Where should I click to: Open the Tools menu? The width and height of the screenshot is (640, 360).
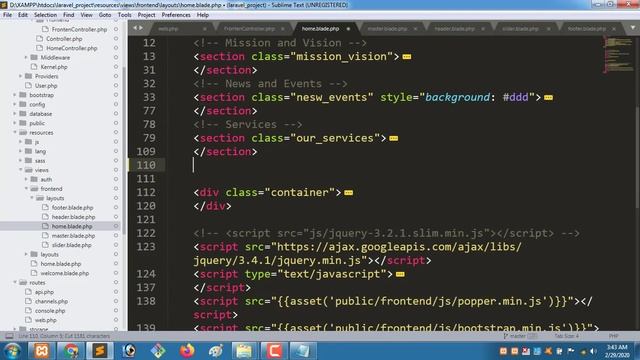coord(124,15)
